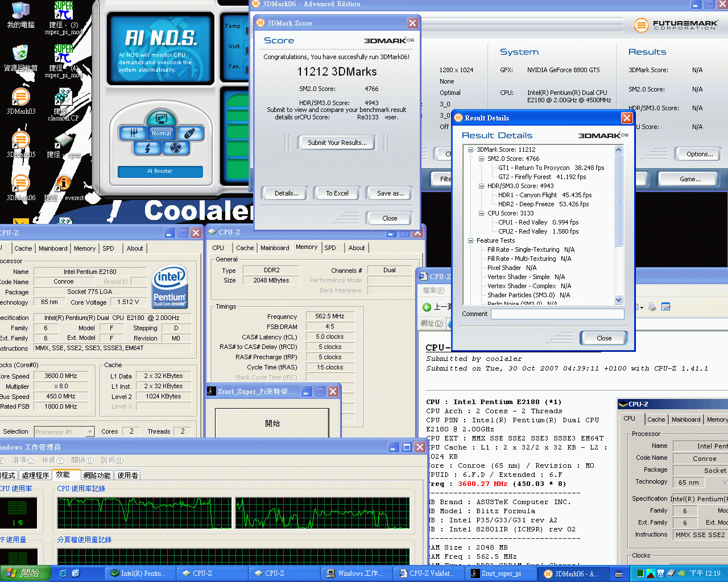Click the print icon in the browser toolbar
The height and width of the screenshot is (582, 728).
pyautogui.click(x=652, y=307)
